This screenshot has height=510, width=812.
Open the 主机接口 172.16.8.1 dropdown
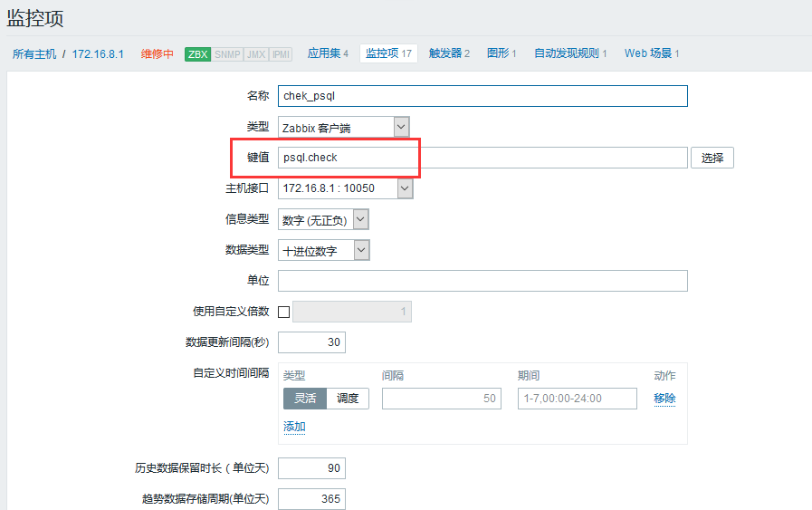[x=346, y=188]
